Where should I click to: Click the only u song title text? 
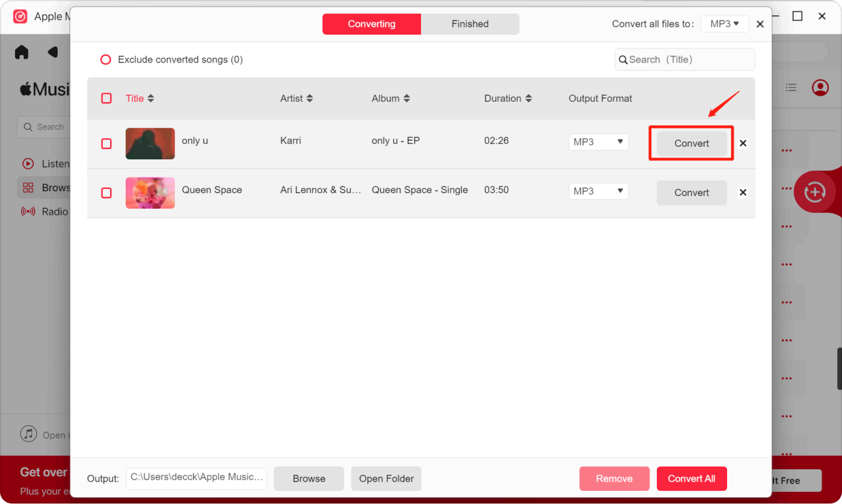(195, 141)
